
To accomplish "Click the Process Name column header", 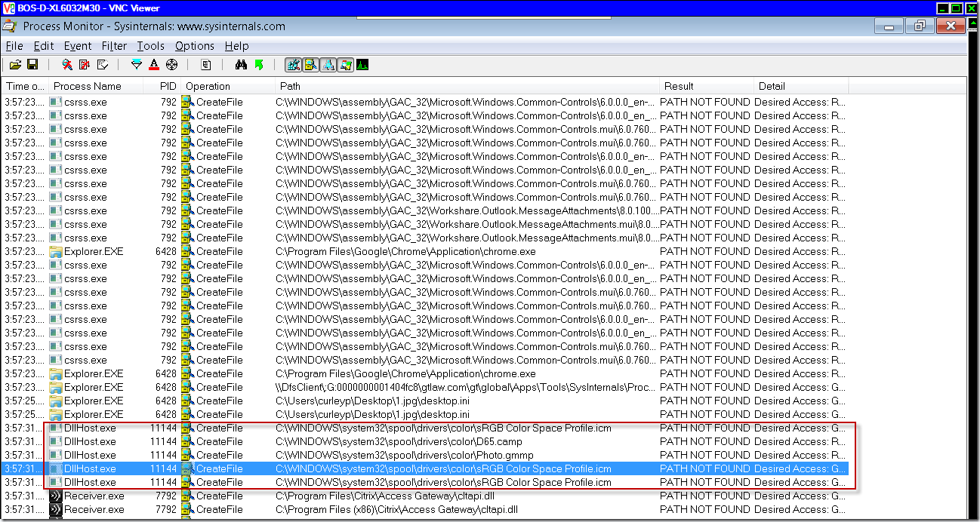I will (x=88, y=86).
